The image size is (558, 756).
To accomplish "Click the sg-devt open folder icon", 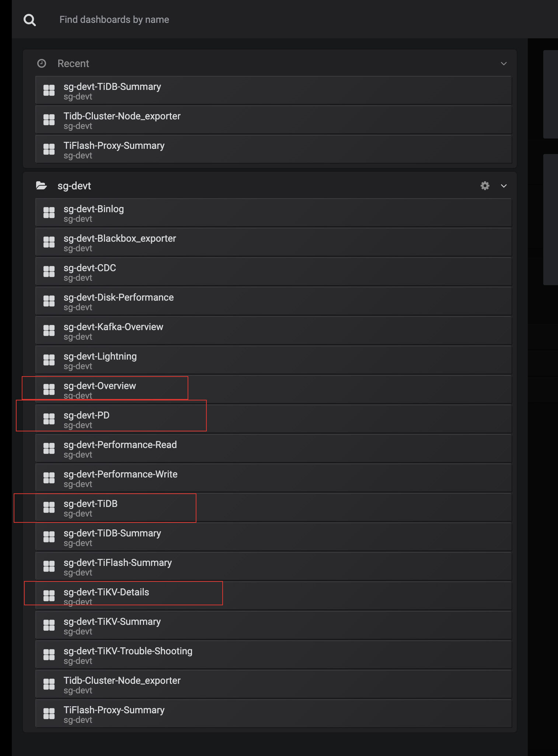I will [x=41, y=186].
